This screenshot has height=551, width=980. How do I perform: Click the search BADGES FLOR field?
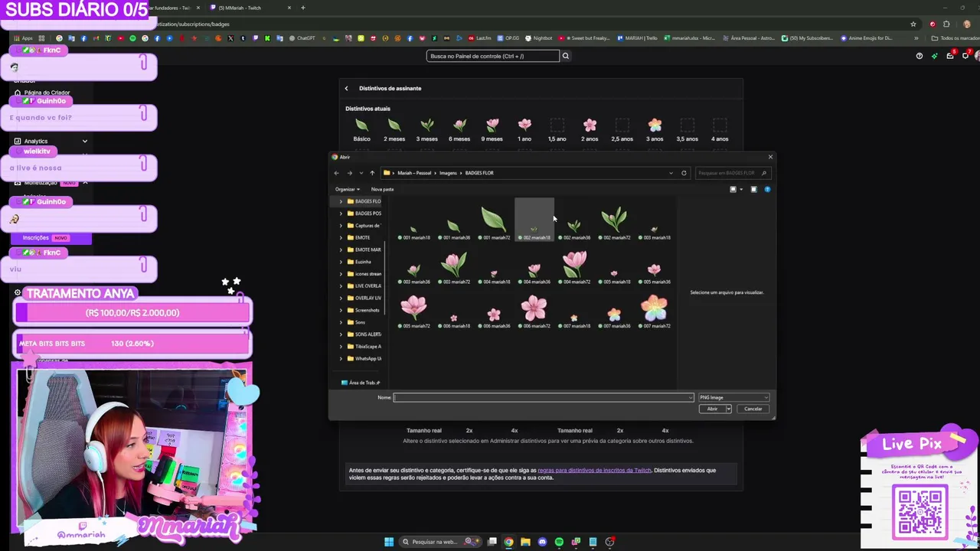pos(732,173)
